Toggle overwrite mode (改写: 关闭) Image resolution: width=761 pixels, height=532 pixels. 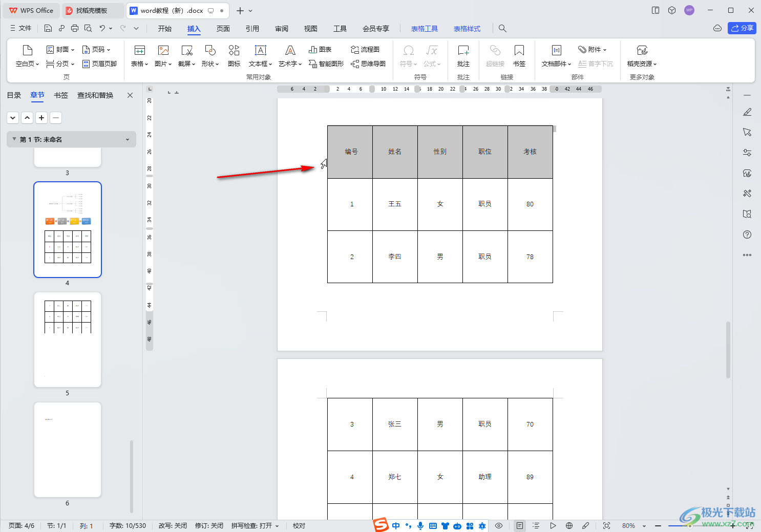coord(173,526)
